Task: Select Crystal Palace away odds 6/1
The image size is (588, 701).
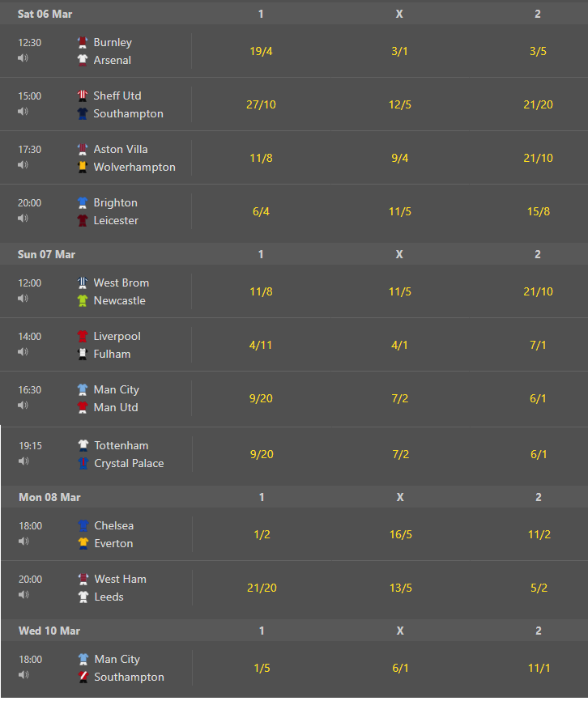Action: (x=539, y=454)
